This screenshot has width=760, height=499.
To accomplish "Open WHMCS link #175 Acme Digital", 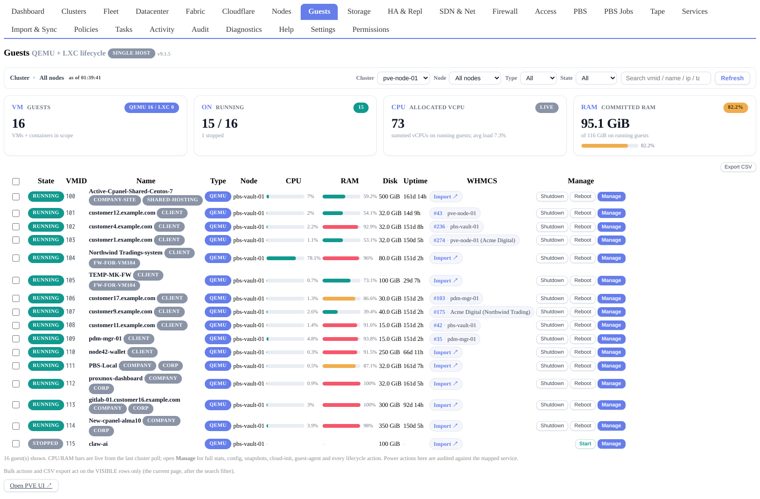I will [x=481, y=312].
